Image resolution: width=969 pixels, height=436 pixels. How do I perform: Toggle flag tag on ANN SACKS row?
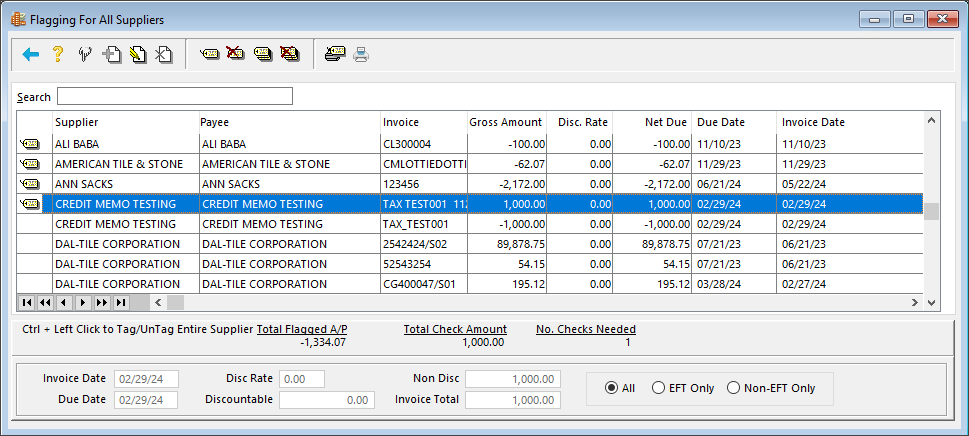coord(29,184)
